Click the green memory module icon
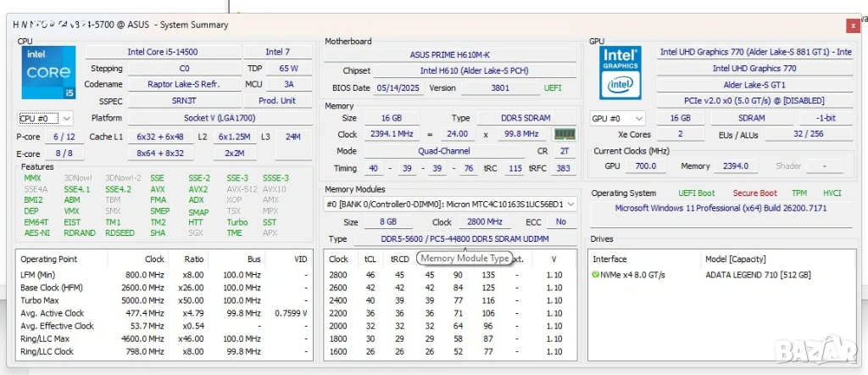The width and height of the screenshot is (868, 375). click(x=564, y=134)
